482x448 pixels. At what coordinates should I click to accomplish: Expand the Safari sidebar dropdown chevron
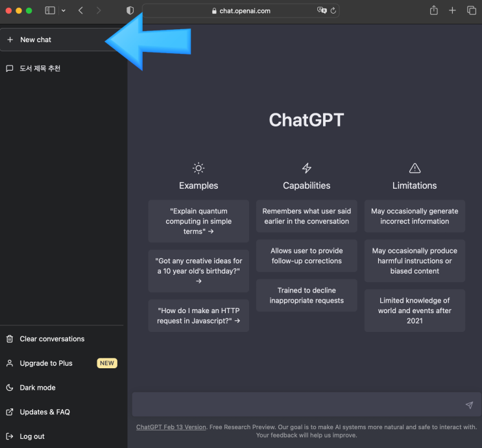tap(64, 11)
